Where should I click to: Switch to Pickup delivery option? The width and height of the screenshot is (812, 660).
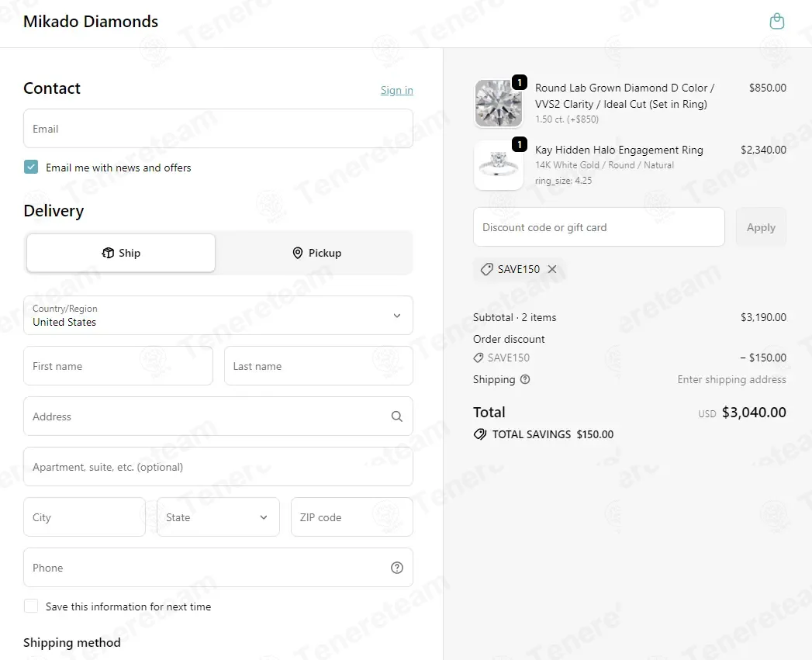coord(316,253)
